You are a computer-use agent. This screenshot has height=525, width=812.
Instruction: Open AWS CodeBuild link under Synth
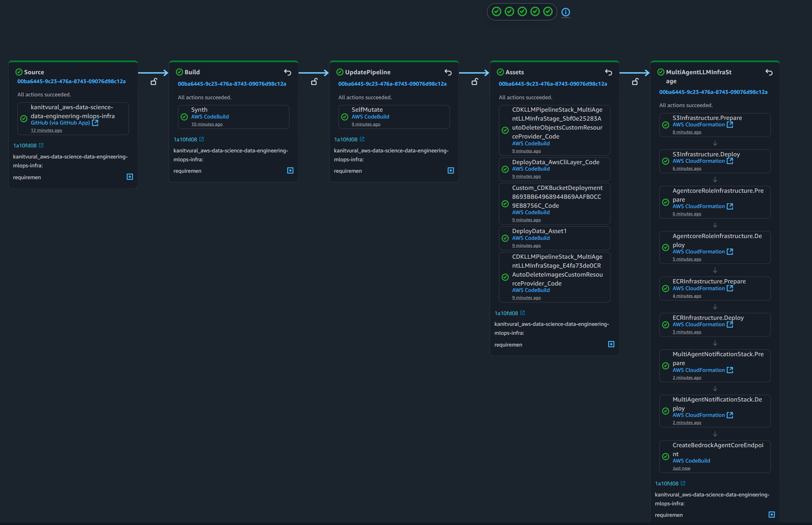tap(210, 117)
